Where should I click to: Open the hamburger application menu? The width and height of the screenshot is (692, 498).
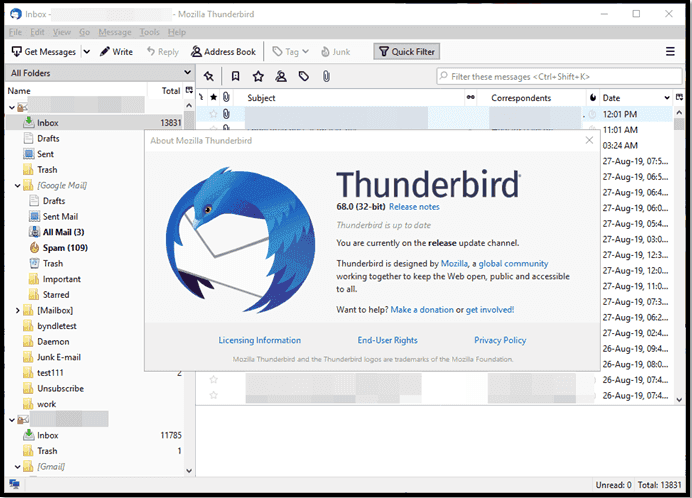point(670,52)
